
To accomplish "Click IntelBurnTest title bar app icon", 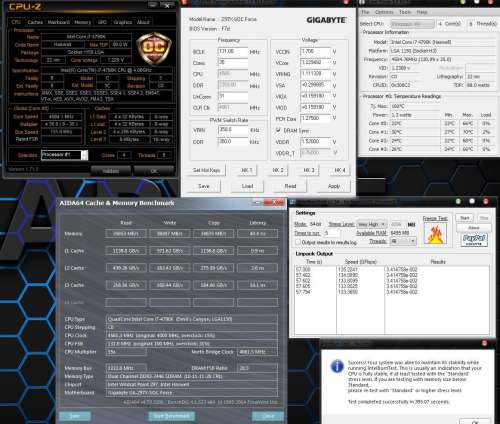I will point(293,202).
